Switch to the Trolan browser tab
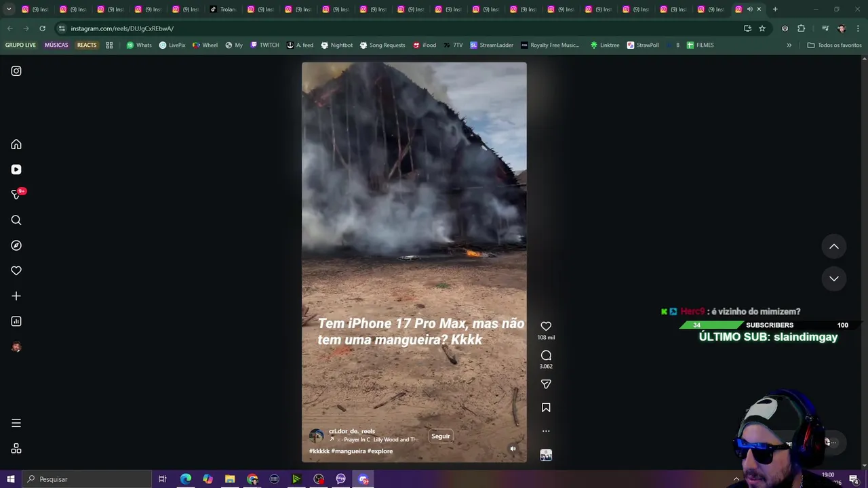868x488 pixels. [222, 9]
